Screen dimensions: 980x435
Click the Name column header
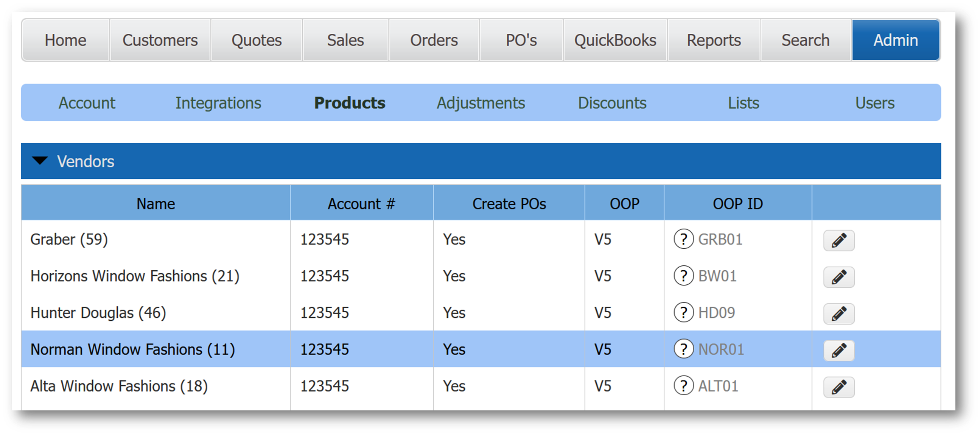point(156,204)
